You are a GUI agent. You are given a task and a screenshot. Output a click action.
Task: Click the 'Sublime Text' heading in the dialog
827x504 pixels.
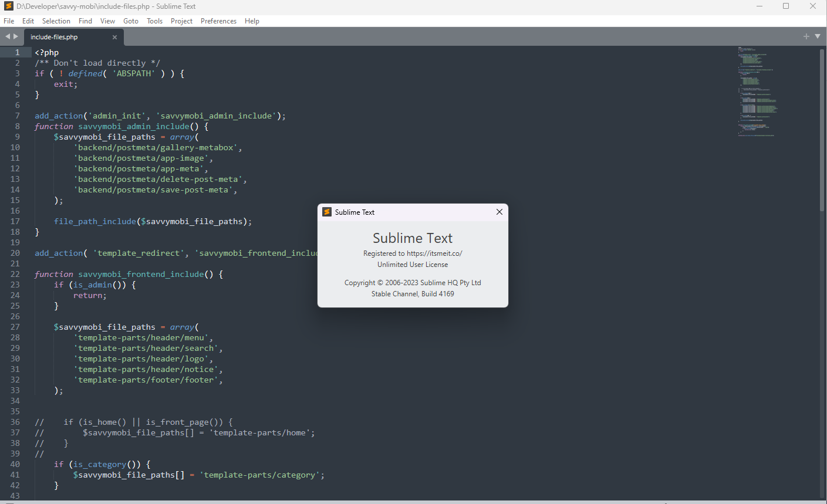tap(413, 238)
